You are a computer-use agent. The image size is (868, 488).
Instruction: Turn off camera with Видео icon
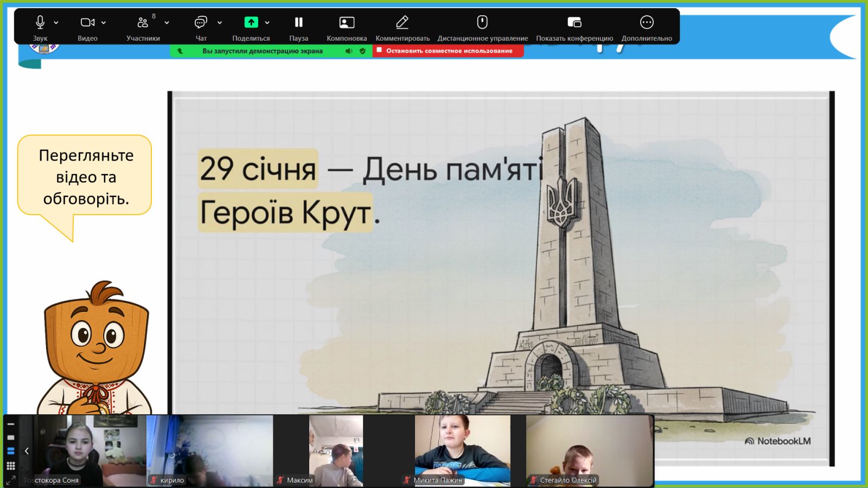(x=87, y=23)
